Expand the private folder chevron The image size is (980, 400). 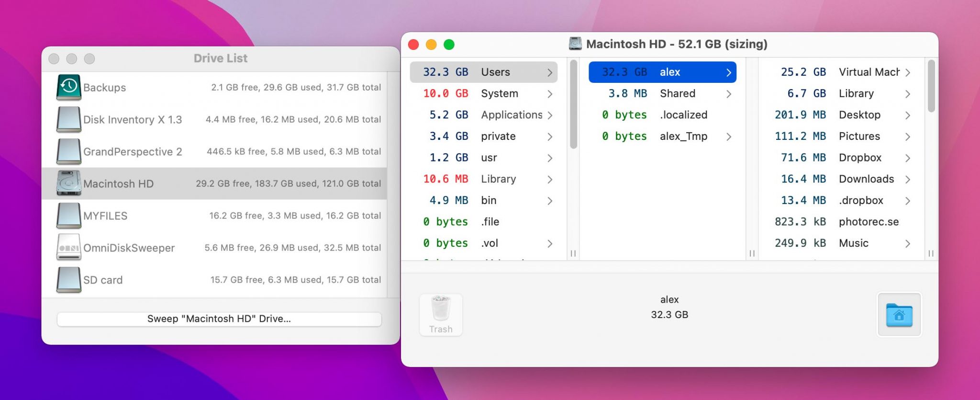click(550, 137)
